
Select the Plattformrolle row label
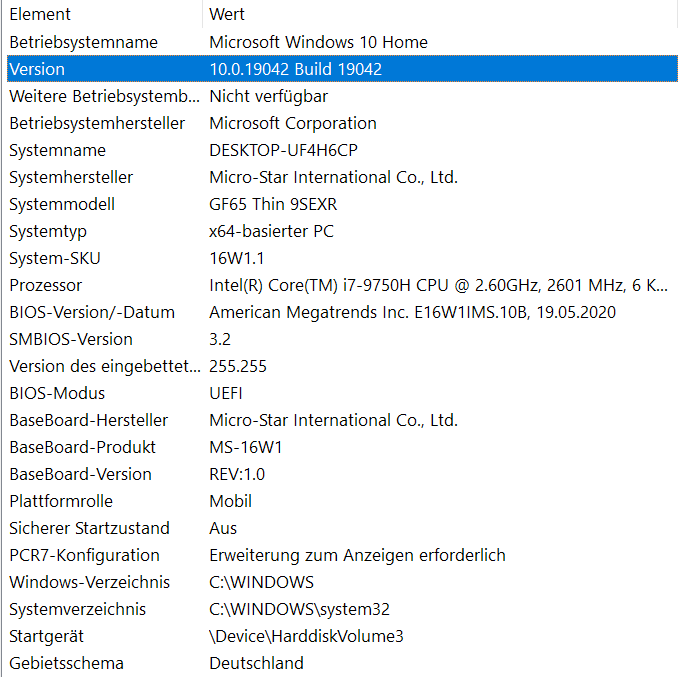coord(61,501)
